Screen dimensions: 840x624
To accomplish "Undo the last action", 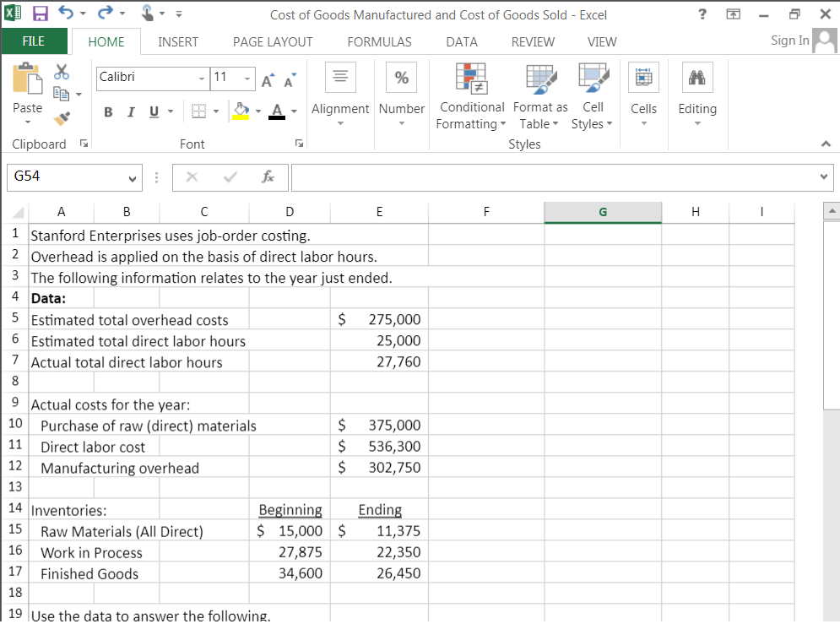I will (x=66, y=13).
